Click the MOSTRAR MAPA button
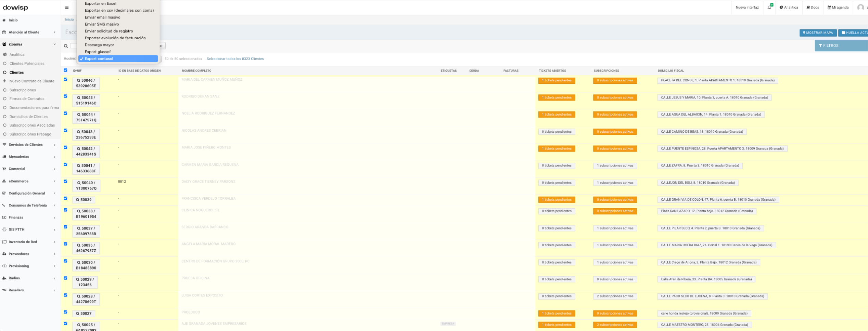This screenshot has width=868, height=331. click(818, 33)
